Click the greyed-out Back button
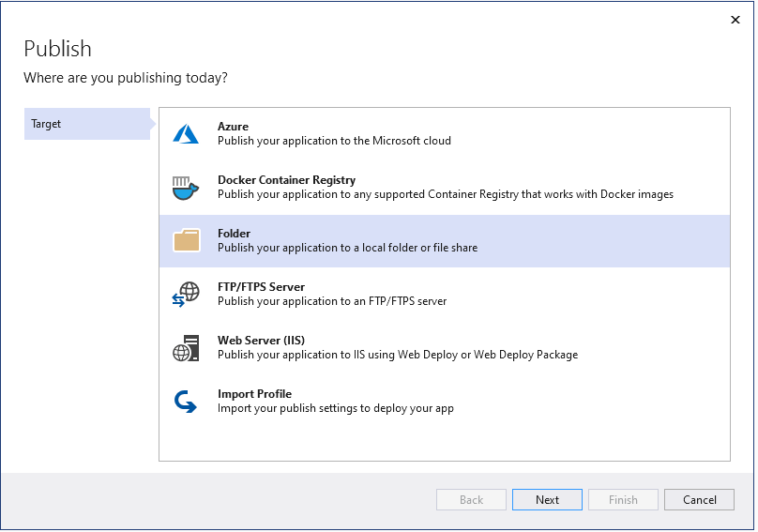Image resolution: width=758 pixels, height=532 pixels. click(471, 499)
